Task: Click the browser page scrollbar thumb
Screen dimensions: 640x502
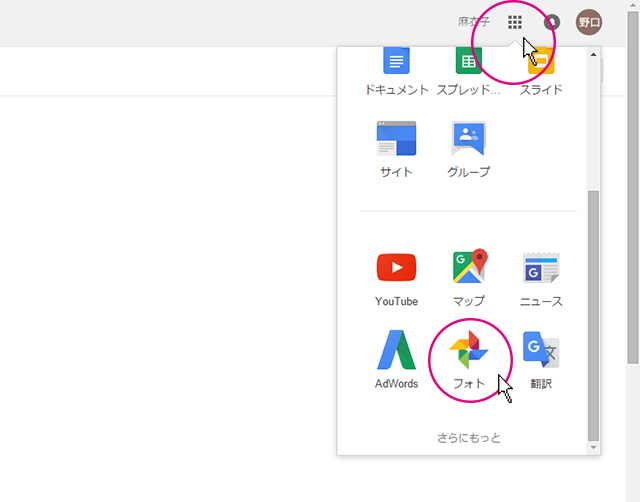Action: click(633, 188)
